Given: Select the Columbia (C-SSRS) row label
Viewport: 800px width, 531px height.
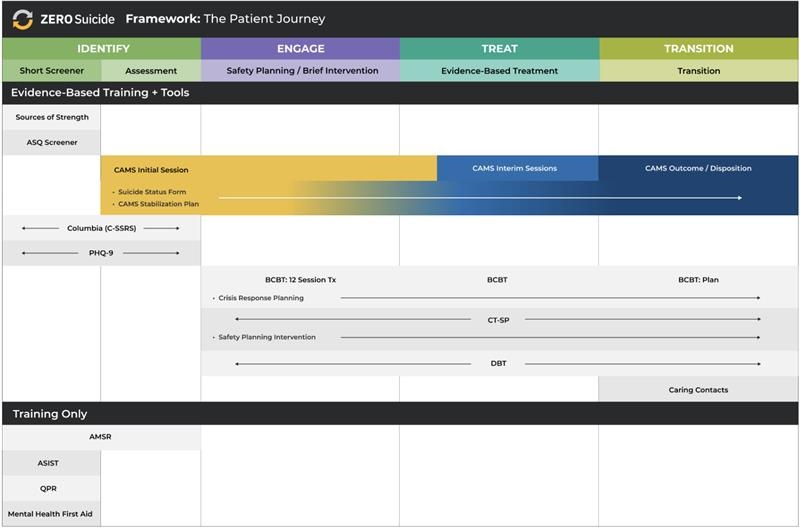Looking at the screenshot, I should [x=102, y=228].
